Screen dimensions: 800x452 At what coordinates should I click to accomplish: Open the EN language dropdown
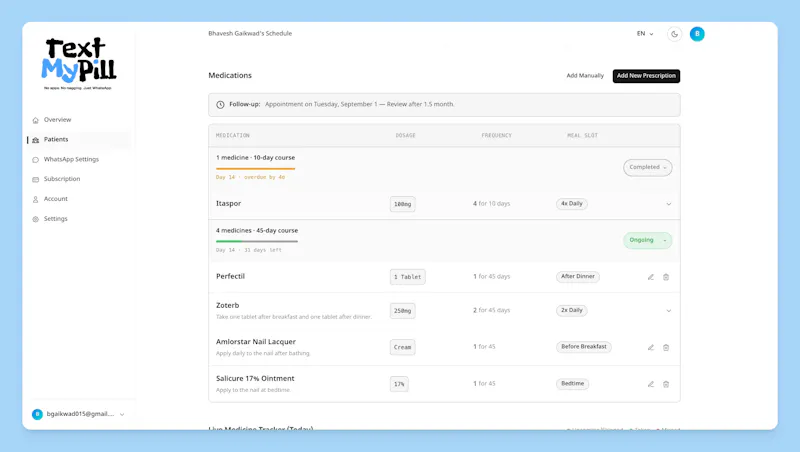[645, 34]
